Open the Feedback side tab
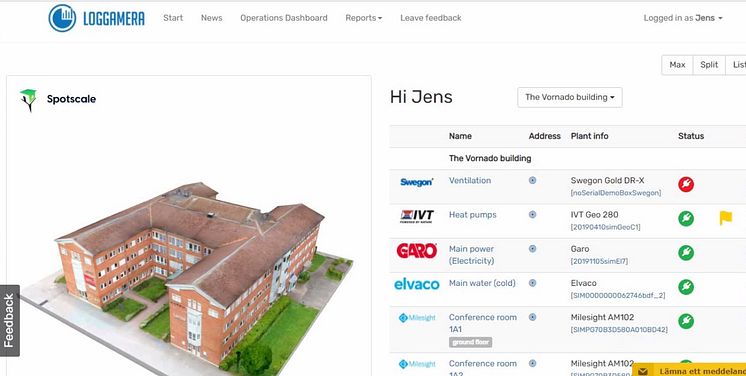 [10, 321]
